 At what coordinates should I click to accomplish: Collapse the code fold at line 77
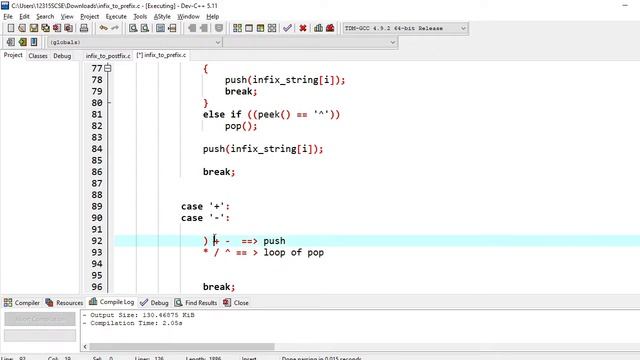click(x=107, y=69)
